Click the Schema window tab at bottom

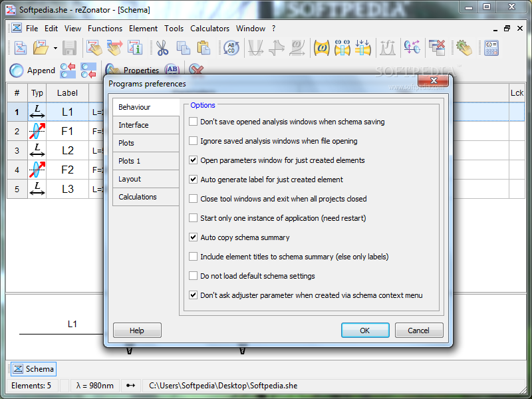[x=33, y=369]
